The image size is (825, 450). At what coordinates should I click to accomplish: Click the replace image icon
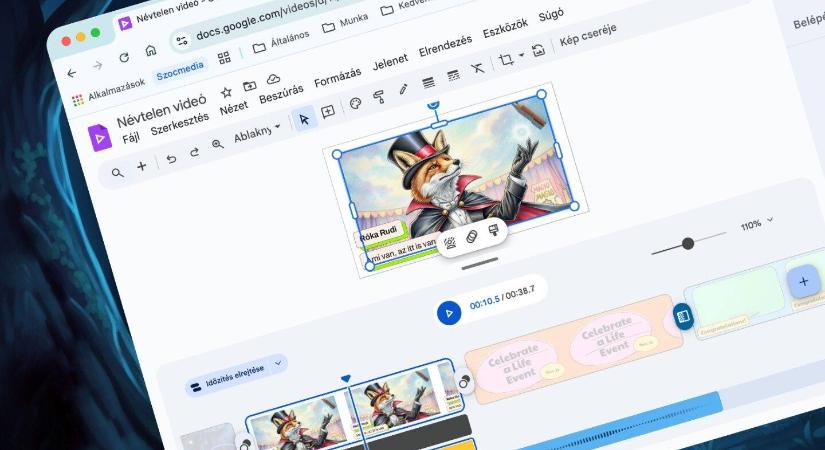[538, 51]
